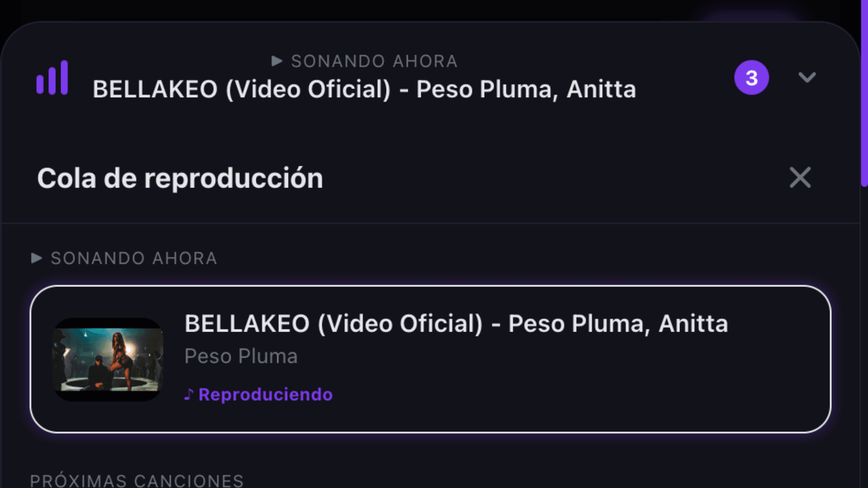Collapse the Sonando Ahora queue section

pos(134,258)
